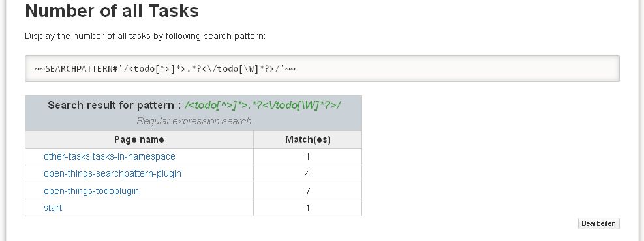The image size is (644, 241).
Task: Click match count 1 in the start row
Action: tap(307, 208)
